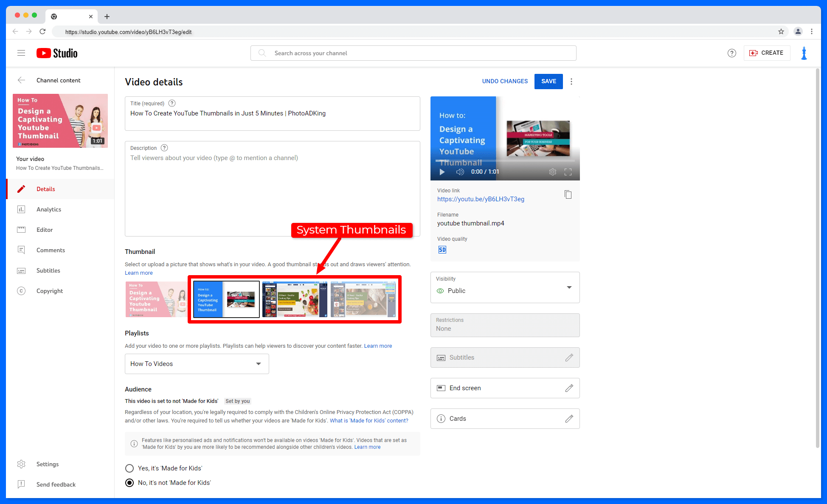Screen dimensions: 827x504
Task: Select 'No, it's not Made for Kids'
Action: pos(129,482)
